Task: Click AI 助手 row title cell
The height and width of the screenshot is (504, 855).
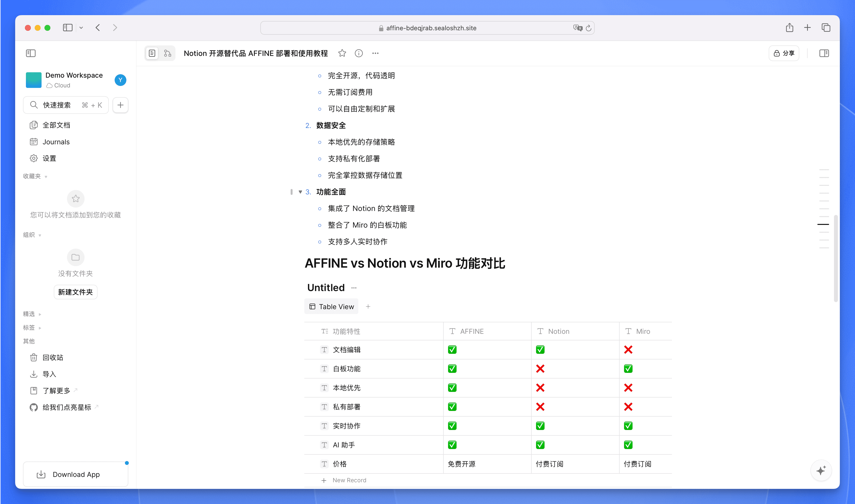Action: tap(374, 445)
